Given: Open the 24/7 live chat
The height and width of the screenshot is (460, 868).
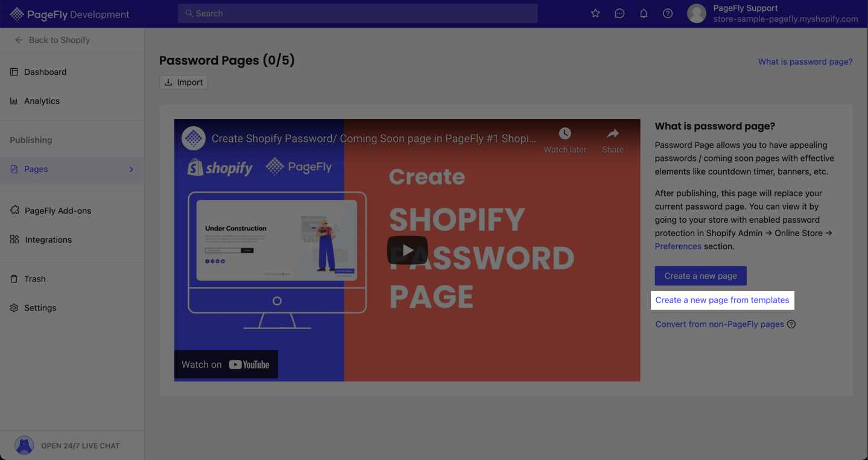Looking at the screenshot, I should click(80, 446).
